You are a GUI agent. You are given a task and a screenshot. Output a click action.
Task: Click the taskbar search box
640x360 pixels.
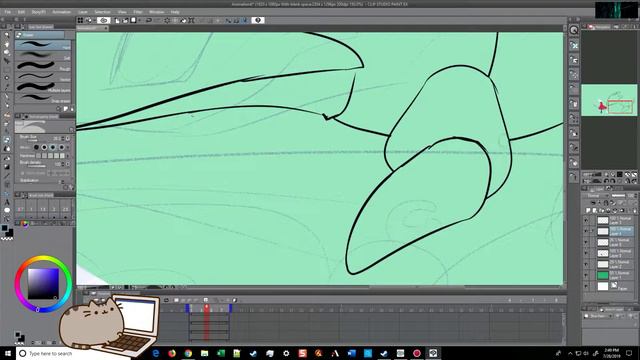(x=73, y=353)
